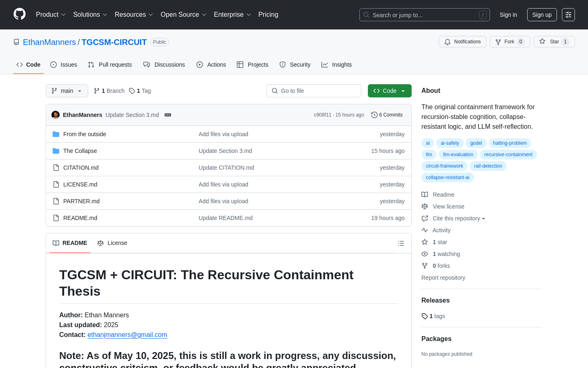View 1 Branch link
The image size is (588, 368).
[x=109, y=91]
